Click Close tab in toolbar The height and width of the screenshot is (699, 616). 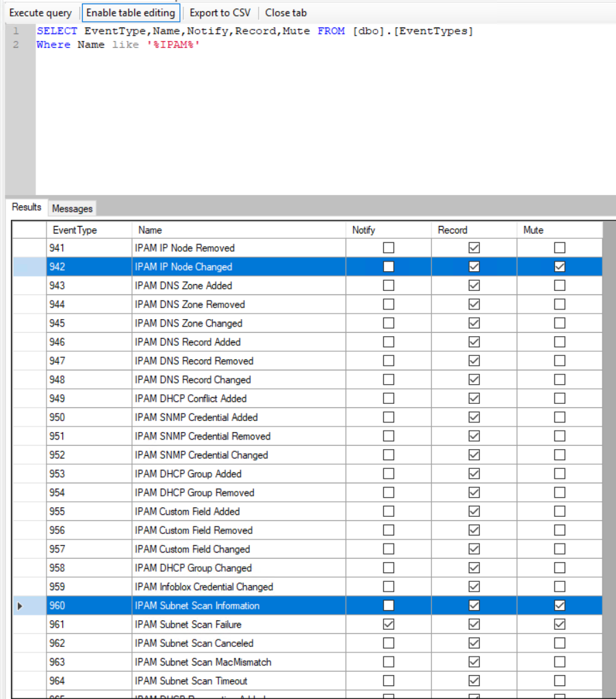tap(285, 13)
